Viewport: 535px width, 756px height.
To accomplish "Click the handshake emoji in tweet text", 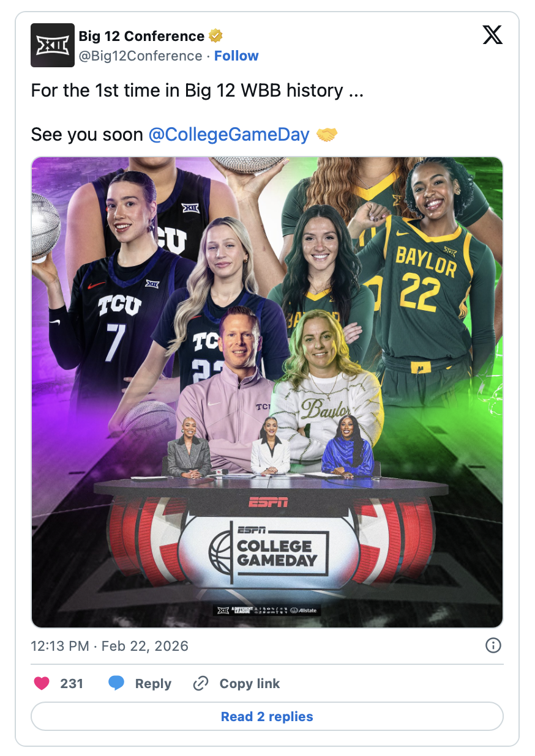I will (x=327, y=135).
